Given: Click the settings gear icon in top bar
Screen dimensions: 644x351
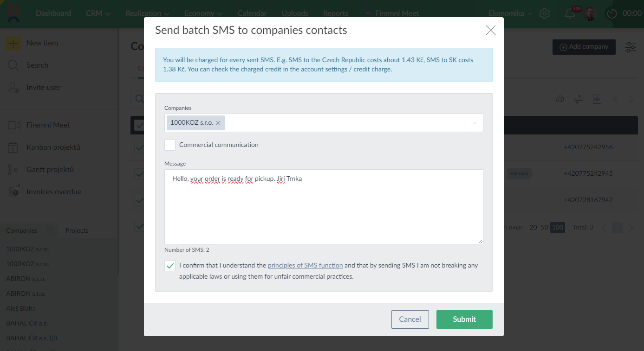Looking at the screenshot, I should coord(545,13).
